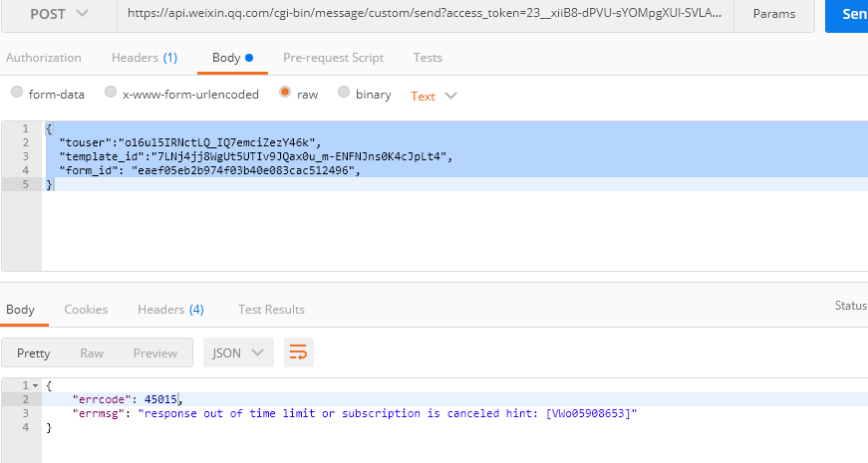Screen dimensions: 868x463
Task: Open the Text content type dropdown
Action: [434, 96]
